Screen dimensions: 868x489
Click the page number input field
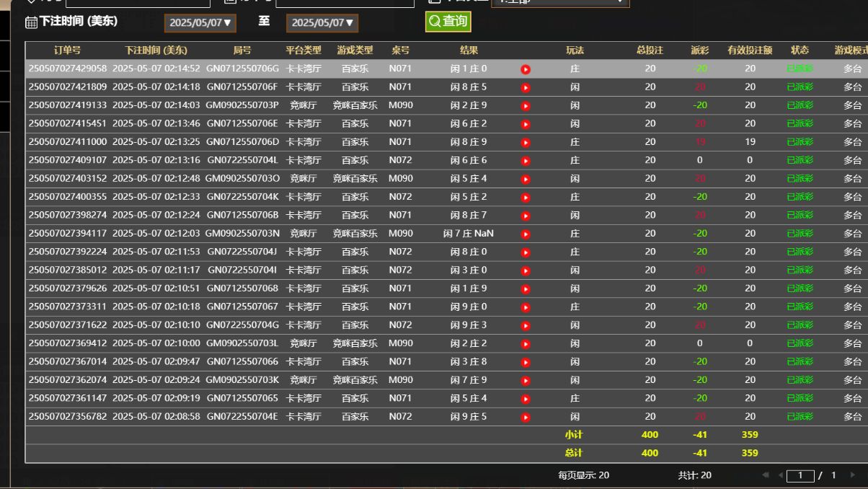[x=800, y=475]
